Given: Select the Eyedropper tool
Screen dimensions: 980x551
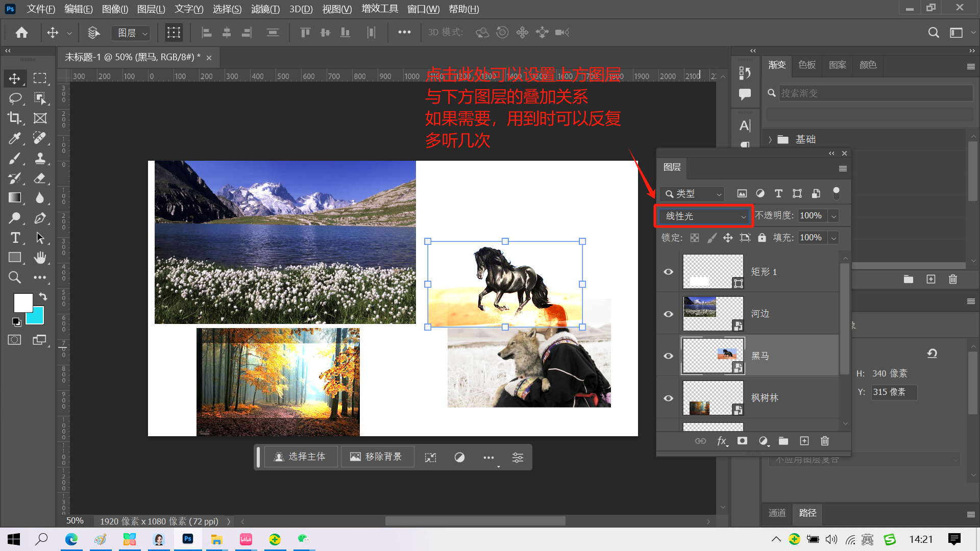Looking at the screenshot, I should pyautogui.click(x=15, y=138).
